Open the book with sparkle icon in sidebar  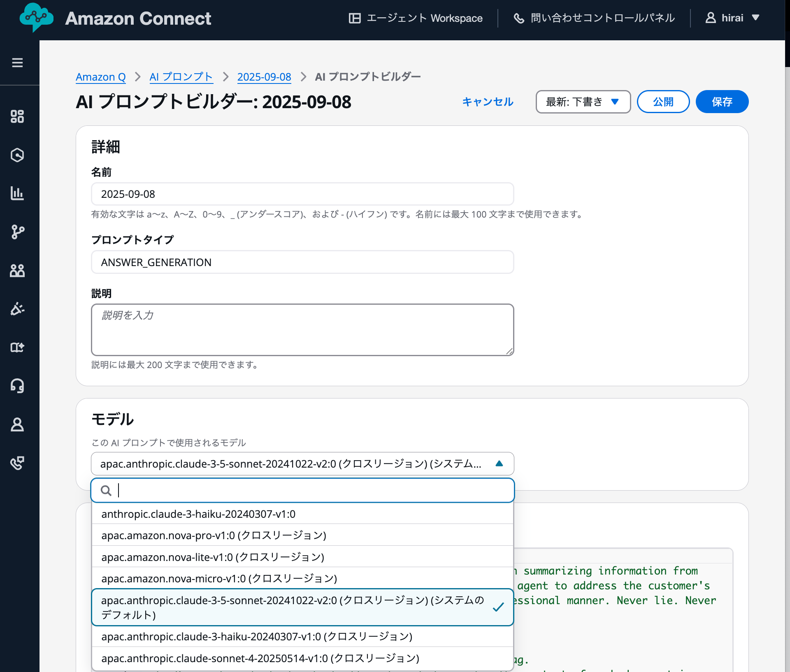coord(17,348)
